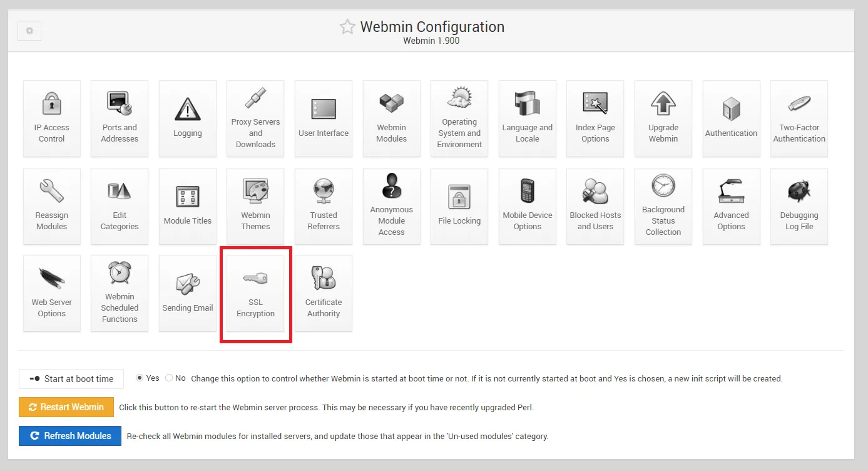Open Certificate Authority module
Viewport: 868px width, 471px height.
[x=324, y=293]
